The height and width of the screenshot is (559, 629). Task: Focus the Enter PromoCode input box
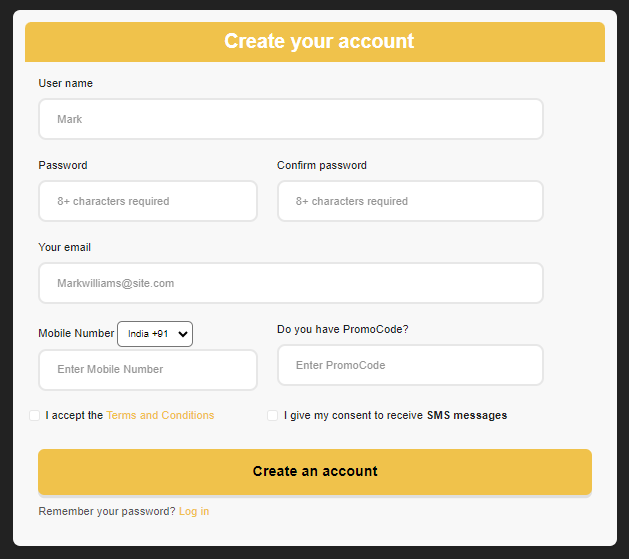(410, 365)
